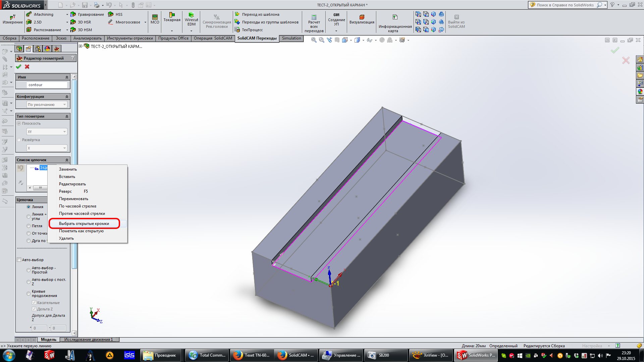Expand the ТЕСТ-2 feature tree node
The height and width of the screenshot is (362, 644).
coord(80,46)
